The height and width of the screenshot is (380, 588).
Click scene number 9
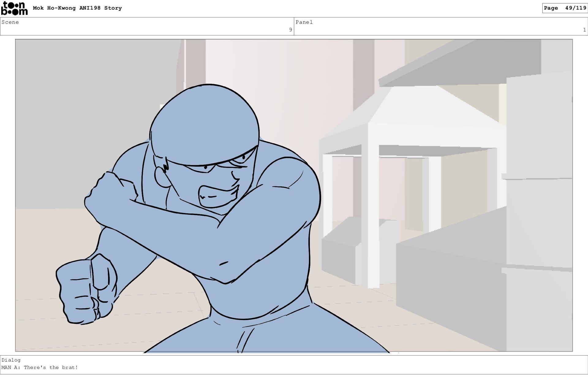click(290, 30)
